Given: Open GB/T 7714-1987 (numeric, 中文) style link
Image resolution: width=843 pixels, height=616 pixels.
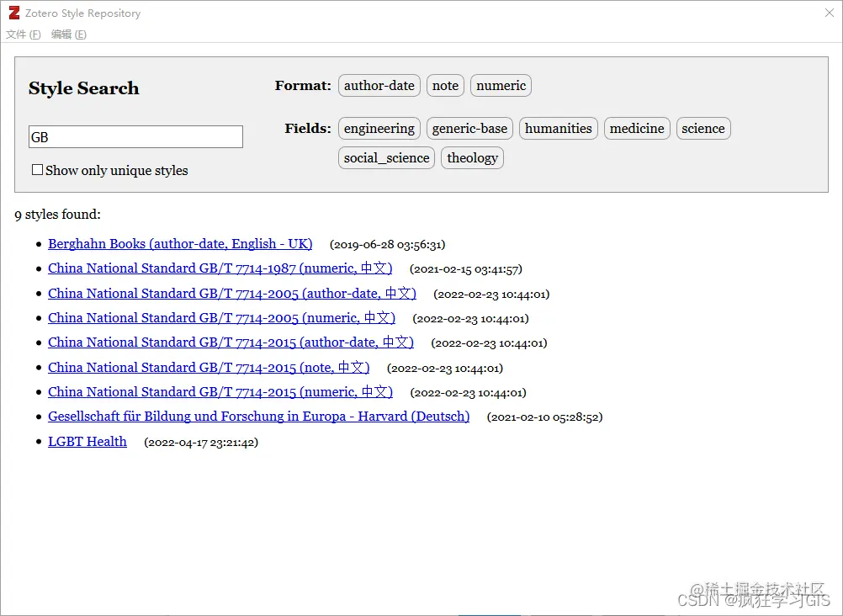Looking at the screenshot, I should click(x=220, y=268).
